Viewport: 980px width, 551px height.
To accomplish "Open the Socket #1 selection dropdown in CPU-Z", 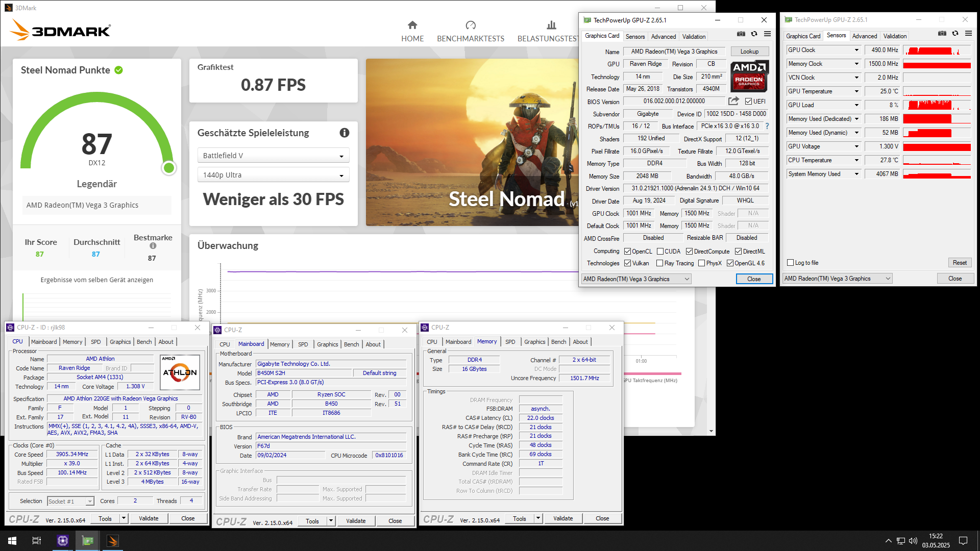I will click(70, 502).
